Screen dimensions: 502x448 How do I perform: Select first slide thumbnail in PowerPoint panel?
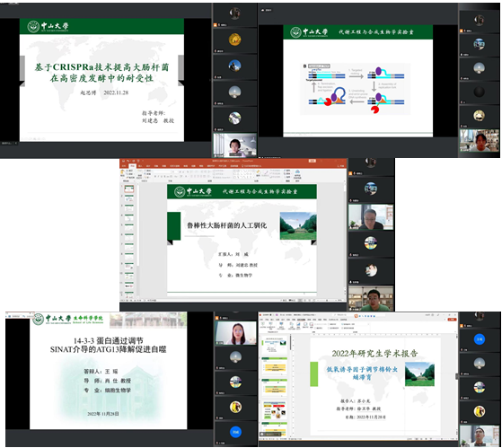point(129,189)
